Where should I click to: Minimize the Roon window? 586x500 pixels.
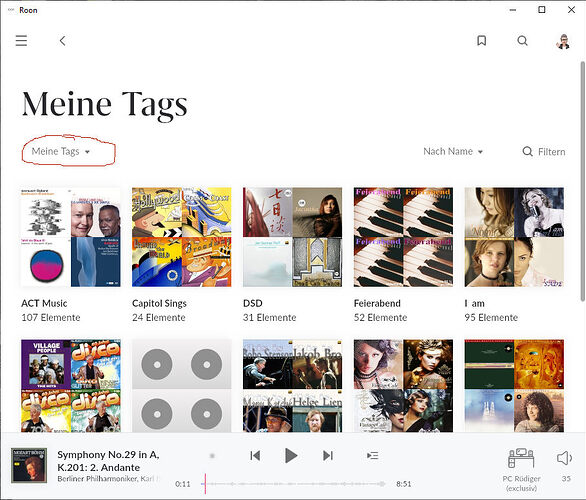[513, 10]
